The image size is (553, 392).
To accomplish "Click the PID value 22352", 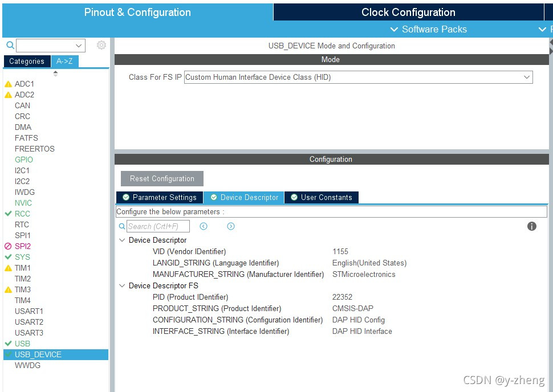I will 342,297.
